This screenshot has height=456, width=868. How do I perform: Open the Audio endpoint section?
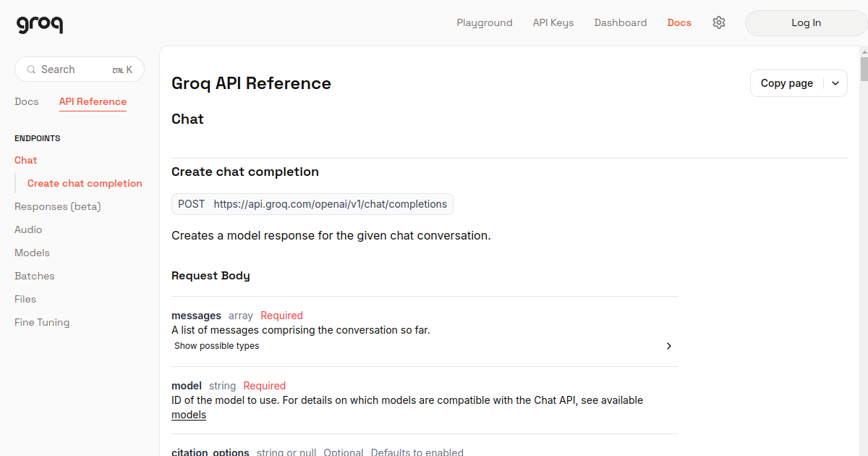coord(28,229)
